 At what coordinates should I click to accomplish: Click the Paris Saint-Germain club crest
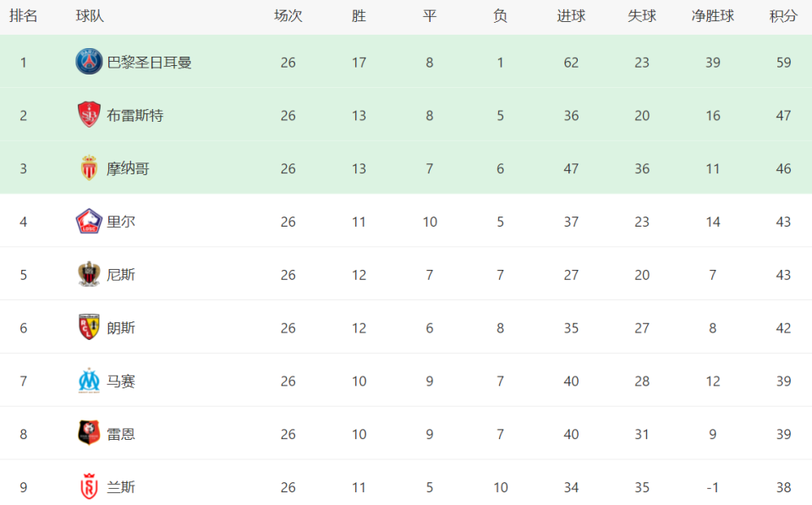coord(89,62)
